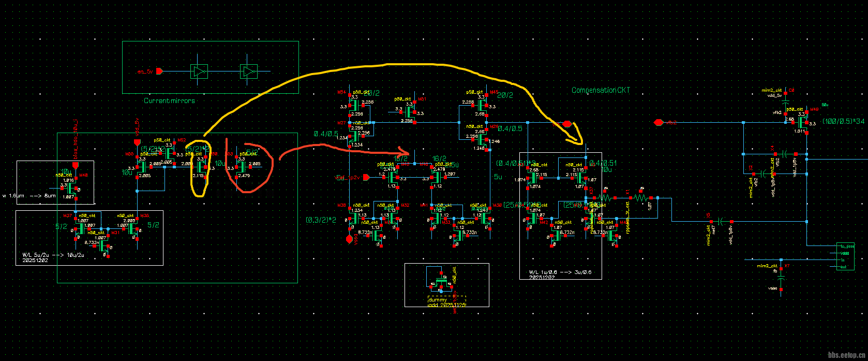Click the vref_1p2v input pin
This screenshot has width=868, height=361.
pos(366,178)
